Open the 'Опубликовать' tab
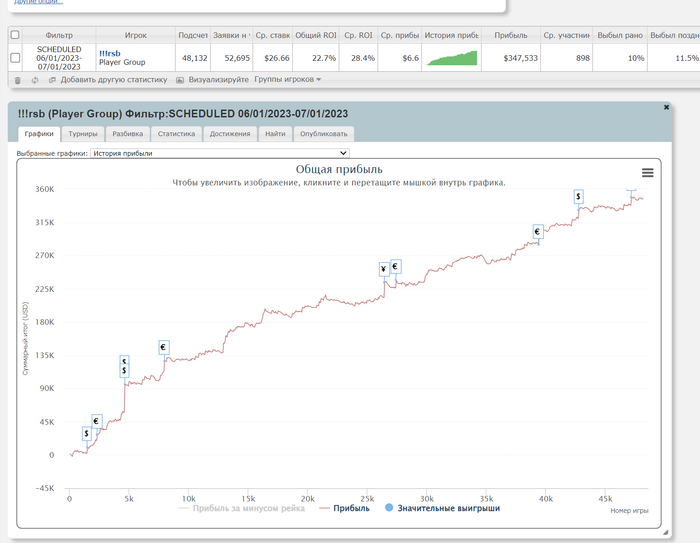The width and height of the screenshot is (700, 543). 324,134
